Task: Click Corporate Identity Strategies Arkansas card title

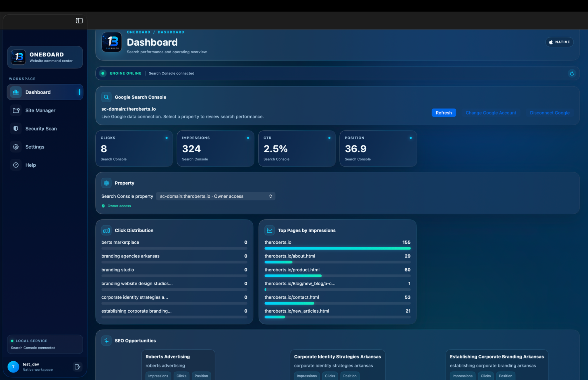Action: tap(337, 356)
